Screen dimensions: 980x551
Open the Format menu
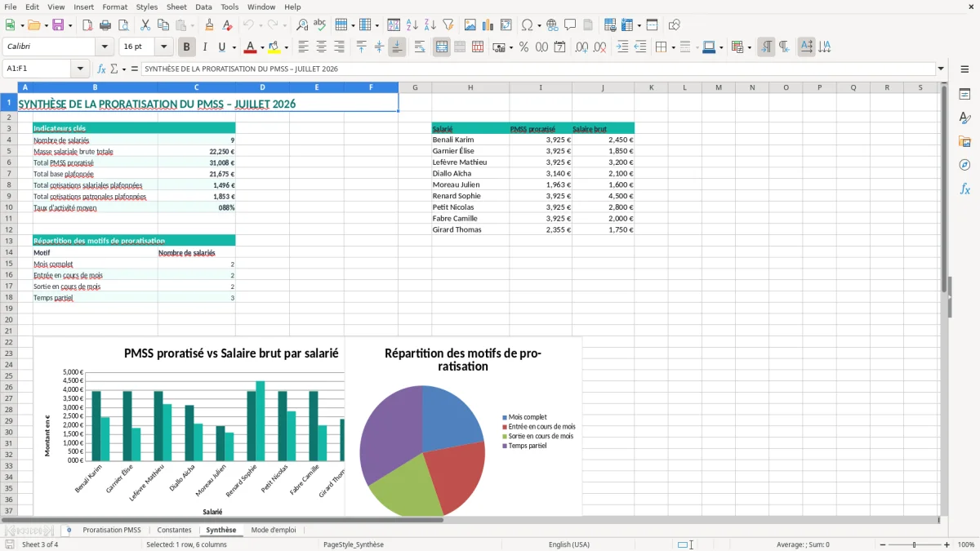click(x=114, y=7)
